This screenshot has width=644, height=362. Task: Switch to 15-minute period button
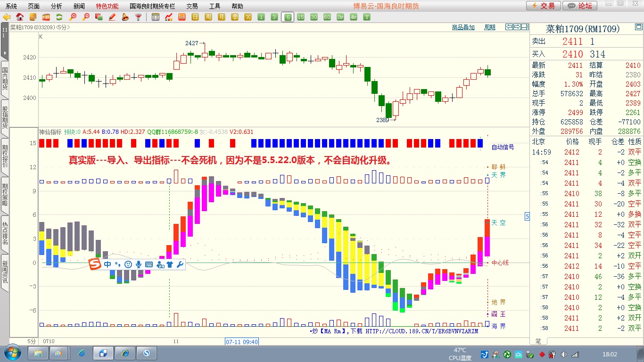[301, 17]
